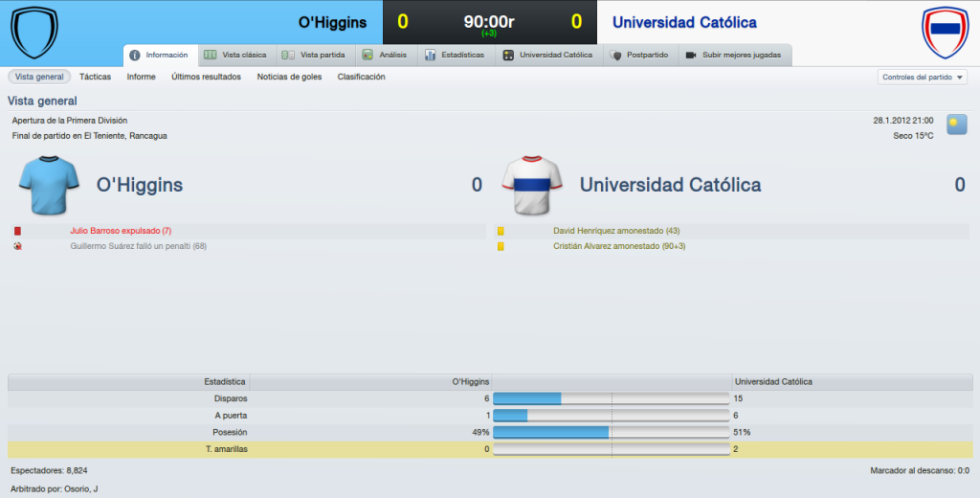Click the Universidad Católica red-blue crest
Screen dimensions: 980x498
pos(945,32)
